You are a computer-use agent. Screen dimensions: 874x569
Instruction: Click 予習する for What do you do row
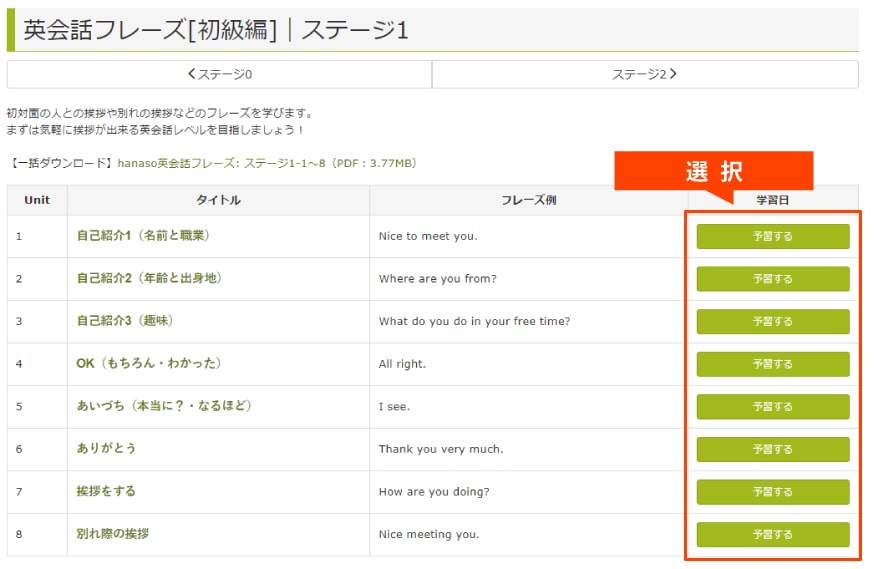pos(773,322)
